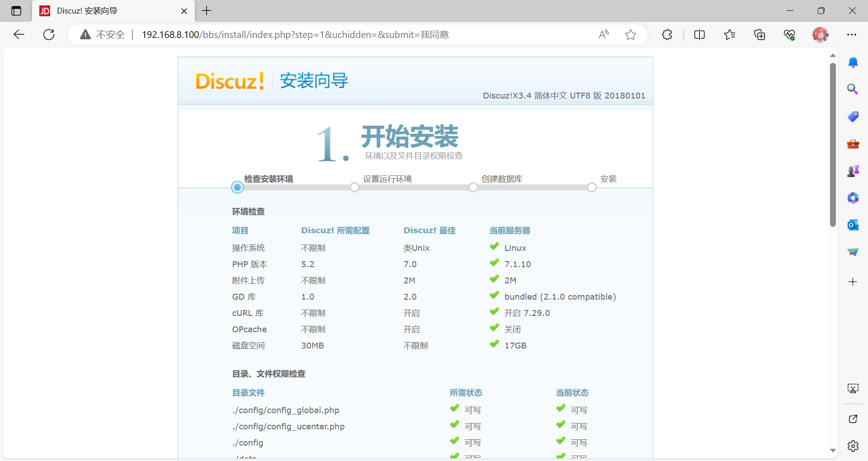Screen dimensions: 868x461
Task: Start a screenshot from the sidebar
Action: point(853,389)
